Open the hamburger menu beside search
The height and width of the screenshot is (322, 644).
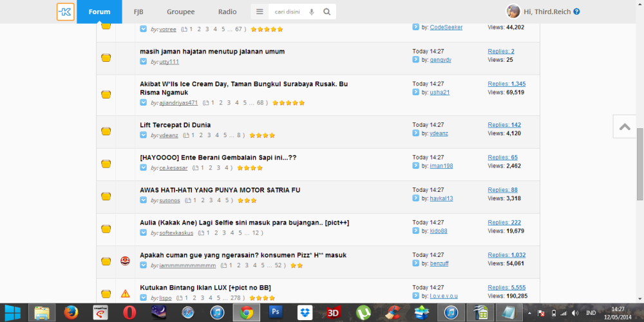click(260, 12)
